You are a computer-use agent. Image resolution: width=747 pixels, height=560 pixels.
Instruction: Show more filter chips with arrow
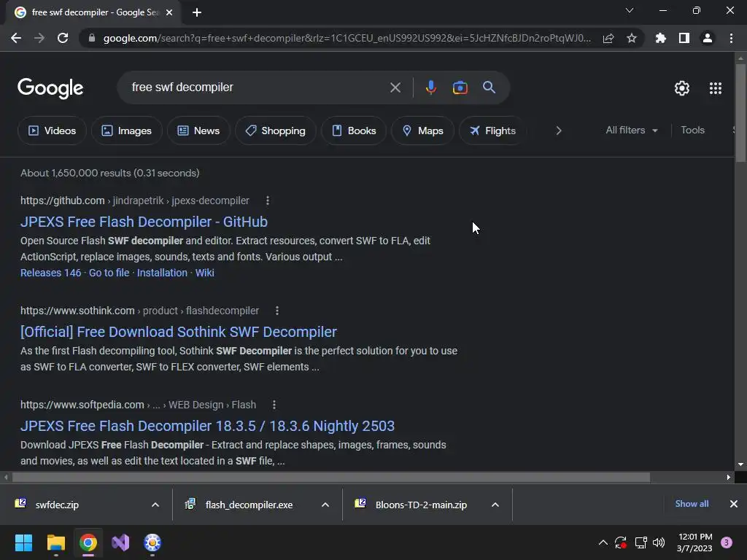[559, 131]
